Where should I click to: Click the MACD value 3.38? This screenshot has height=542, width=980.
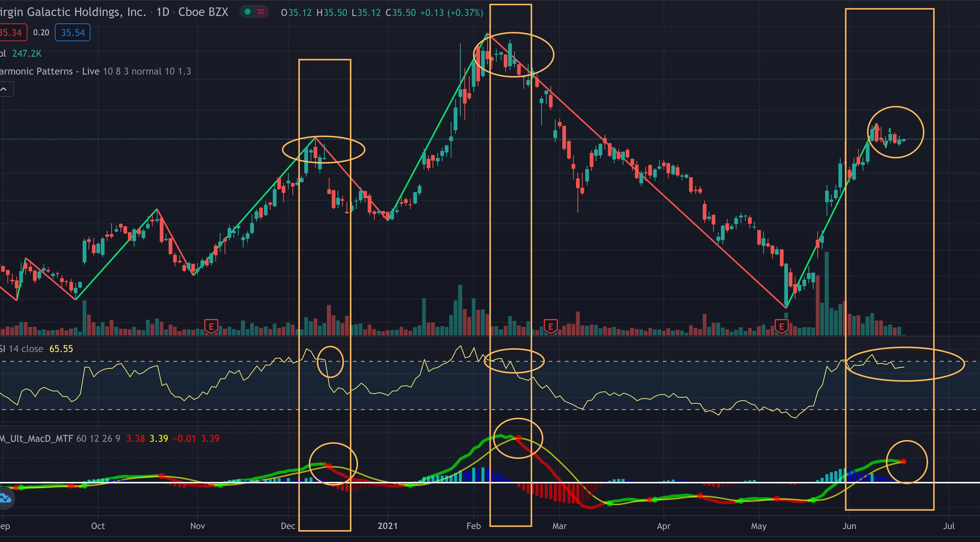pos(135,438)
